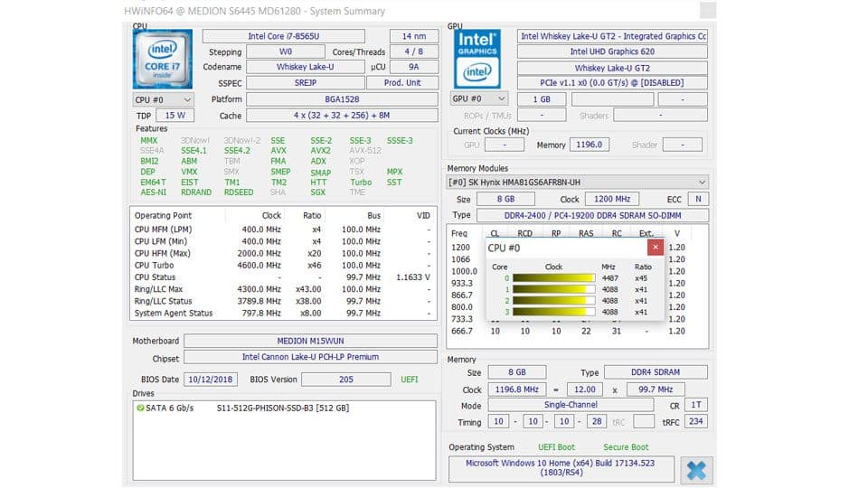Image resolution: width=868 pixels, height=488 pixels.
Task: Click the CPU Turbo operating point row
Action: click(x=282, y=265)
